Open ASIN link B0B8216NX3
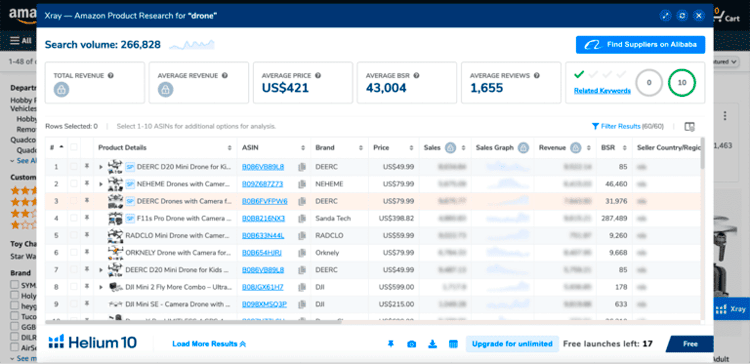Image resolution: width=750 pixels, height=364 pixels. [x=263, y=219]
